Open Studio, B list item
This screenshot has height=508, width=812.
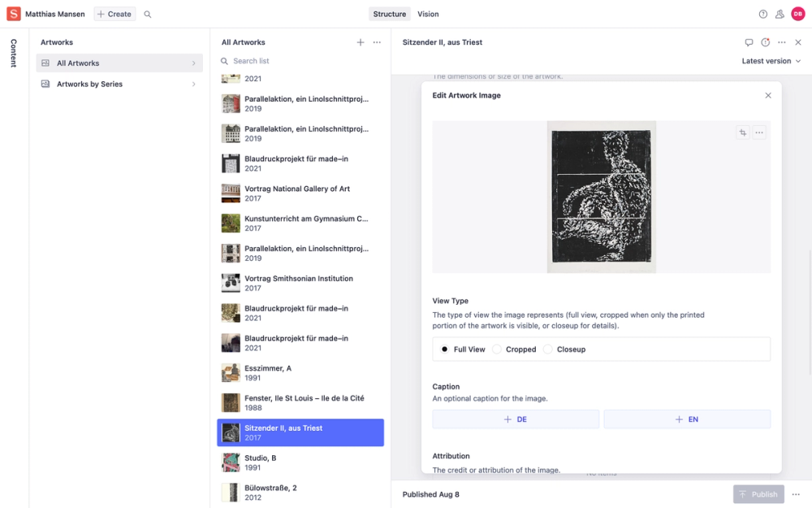click(x=300, y=463)
